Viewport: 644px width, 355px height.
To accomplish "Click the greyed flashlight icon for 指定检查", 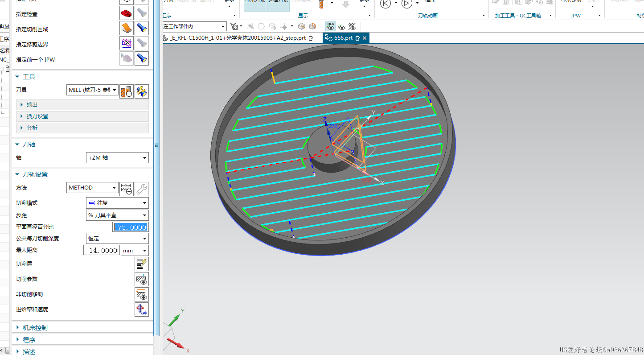I will point(142,14).
